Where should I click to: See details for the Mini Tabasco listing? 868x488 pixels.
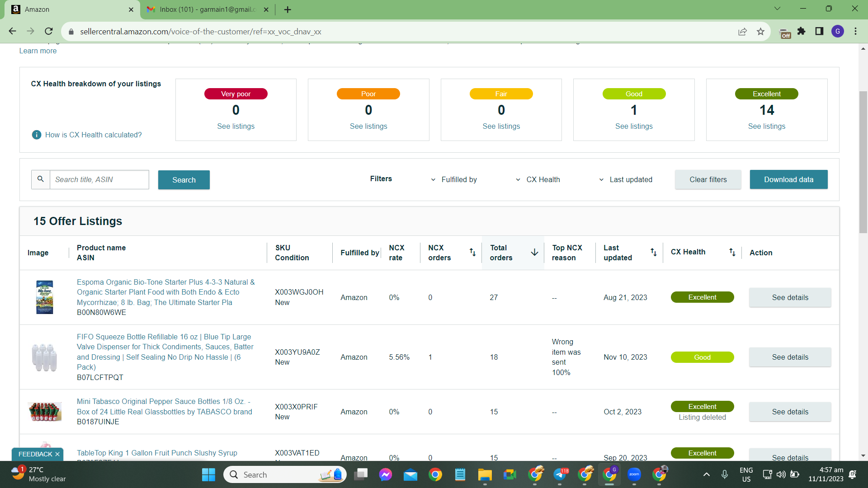point(790,412)
